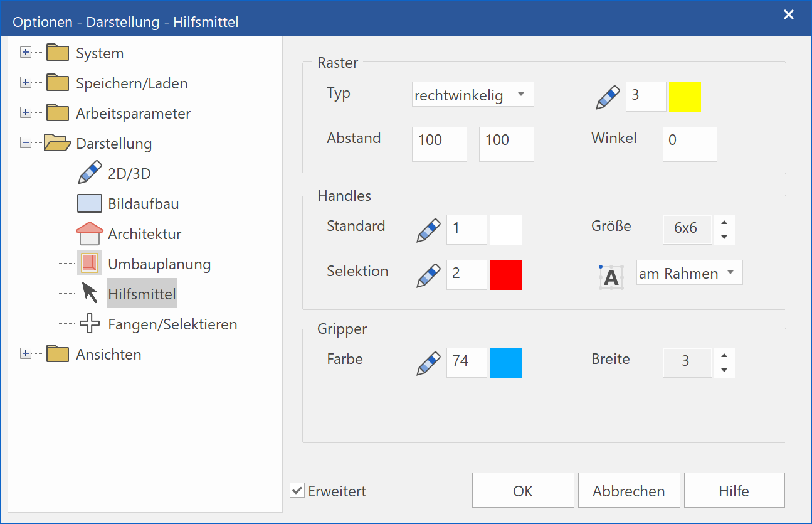
Task: Click the Winkel input field
Action: (x=690, y=144)
